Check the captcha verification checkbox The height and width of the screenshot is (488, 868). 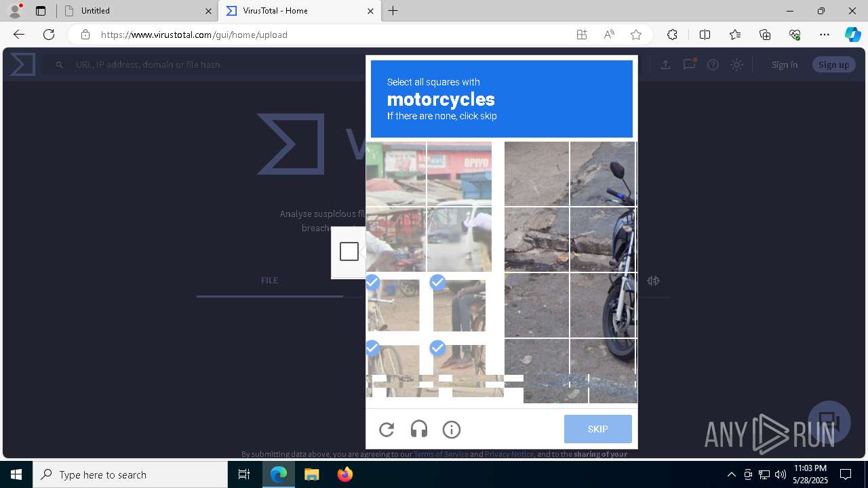click(x=349, y=251)
